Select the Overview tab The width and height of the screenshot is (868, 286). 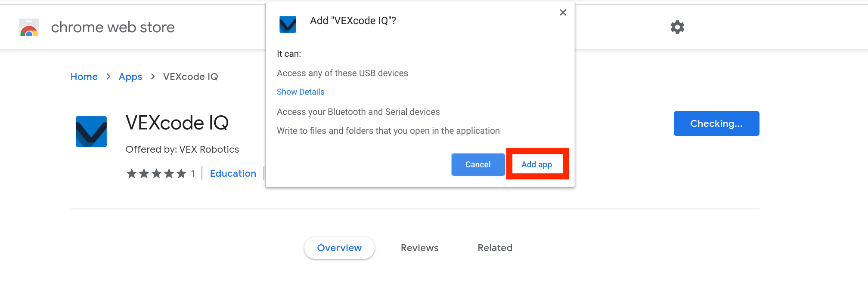339,248
